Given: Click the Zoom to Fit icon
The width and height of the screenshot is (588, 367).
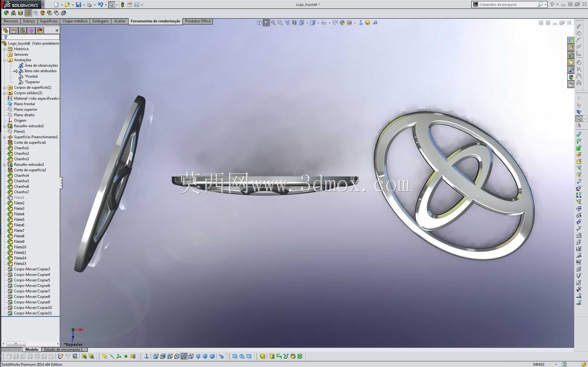Looking at the screenshot, I should point(273,23).
